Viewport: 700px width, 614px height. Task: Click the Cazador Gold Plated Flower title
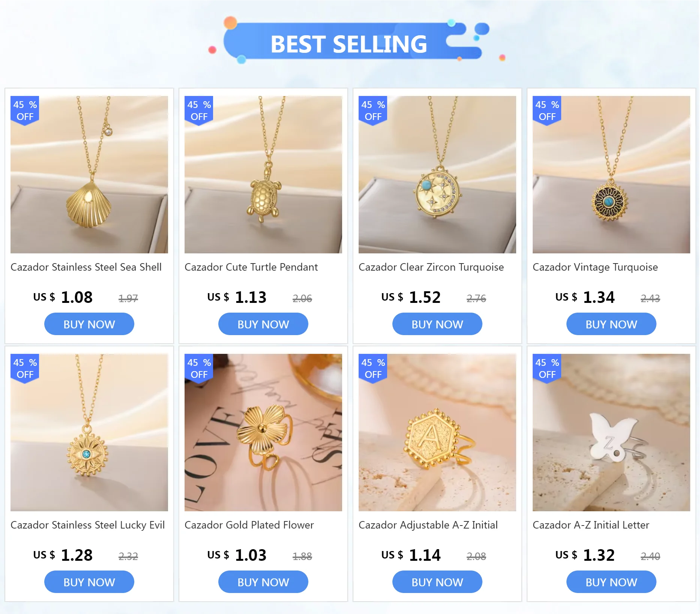249,525
